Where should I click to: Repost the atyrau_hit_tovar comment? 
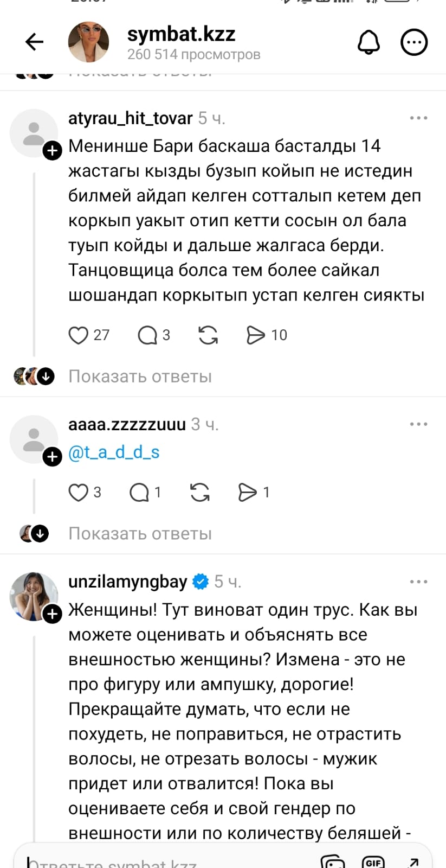click(x=208, y=335)
